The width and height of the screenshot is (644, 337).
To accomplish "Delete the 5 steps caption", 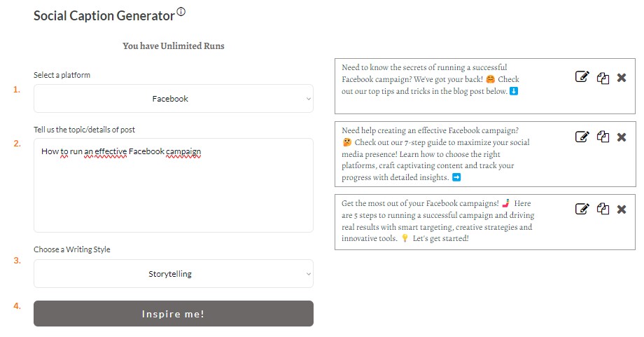I will point(622,209).
